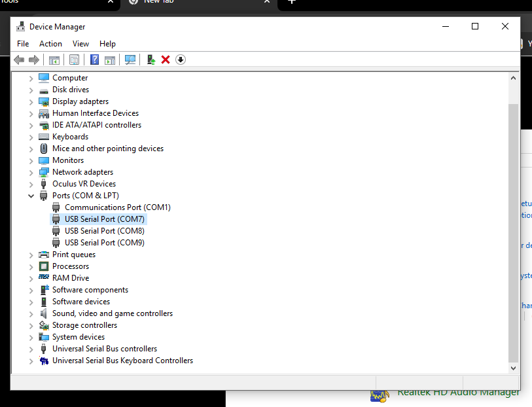Select USB Serial Port (COM8)
532x407 pixels.
click(105, 231)
